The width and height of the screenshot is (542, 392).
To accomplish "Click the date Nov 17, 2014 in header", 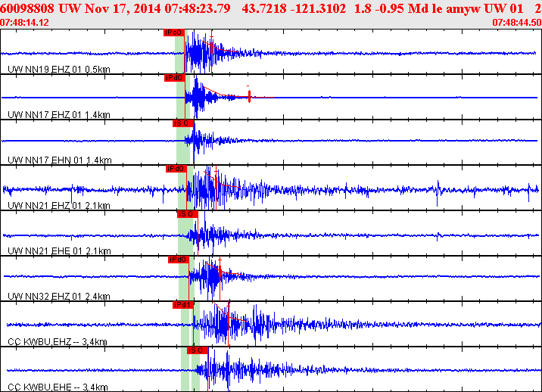I will 123,8.
